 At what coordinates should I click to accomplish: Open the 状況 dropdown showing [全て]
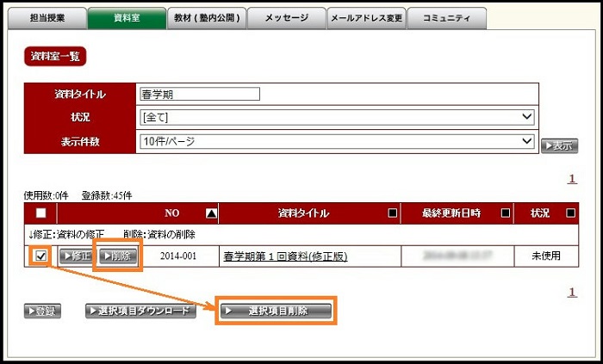(337, 117)
